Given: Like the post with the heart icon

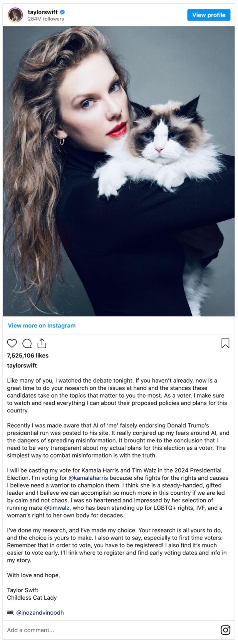Looking at the screenshot, I should pyautogui.click(x=12, y=343).
